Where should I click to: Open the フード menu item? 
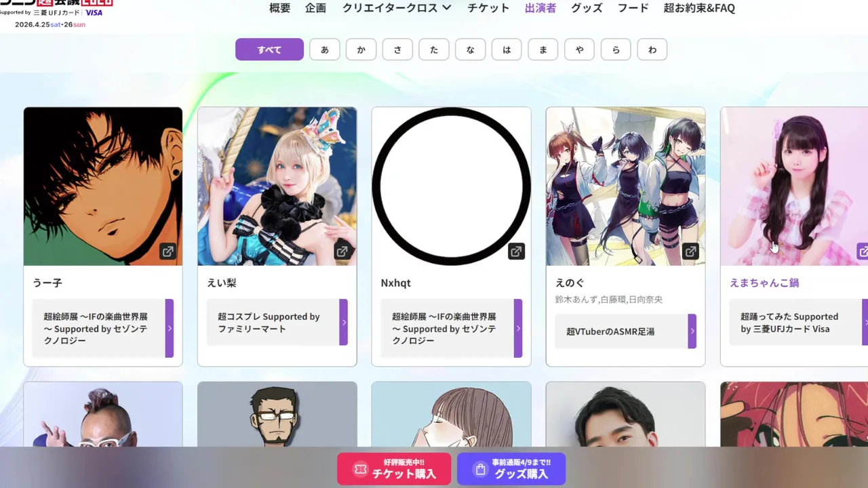click(633, 7)
